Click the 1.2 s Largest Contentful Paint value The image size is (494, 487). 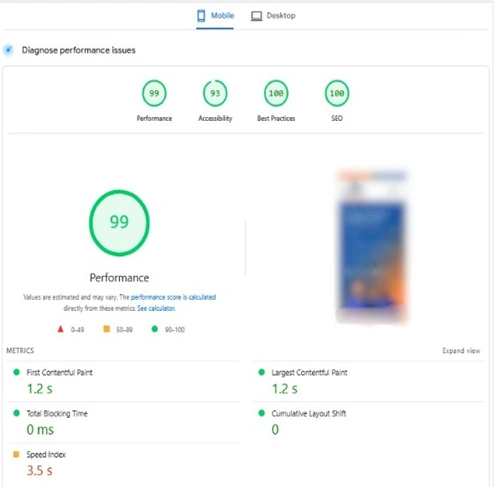[x=285, y=389]
